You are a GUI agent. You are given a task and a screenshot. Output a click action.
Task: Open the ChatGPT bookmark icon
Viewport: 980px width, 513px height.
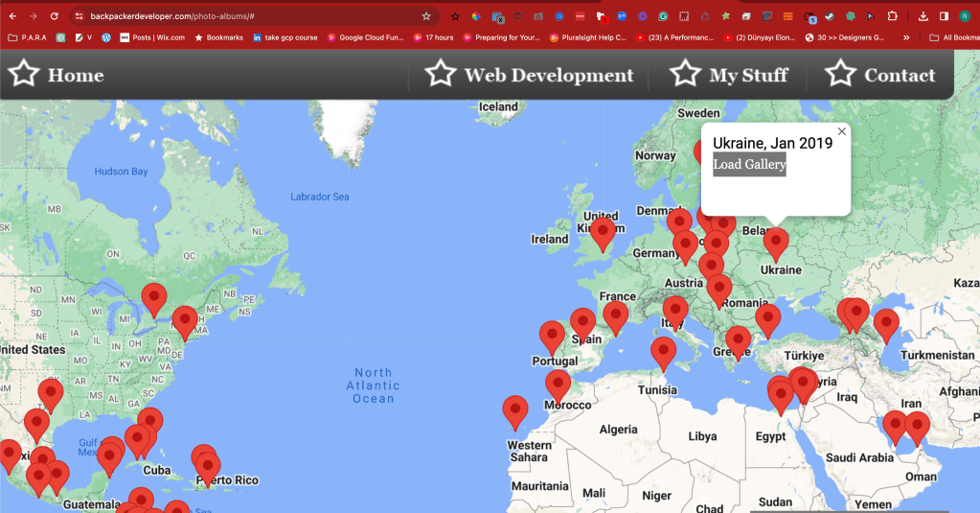(60, 37)
